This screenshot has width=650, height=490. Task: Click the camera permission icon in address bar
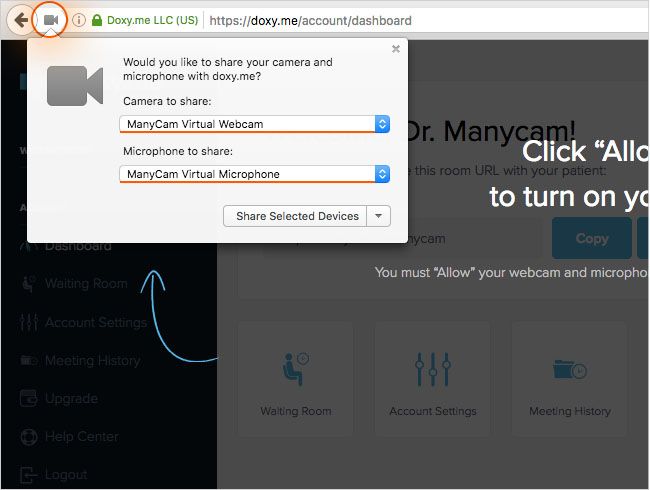coord(50,20)
